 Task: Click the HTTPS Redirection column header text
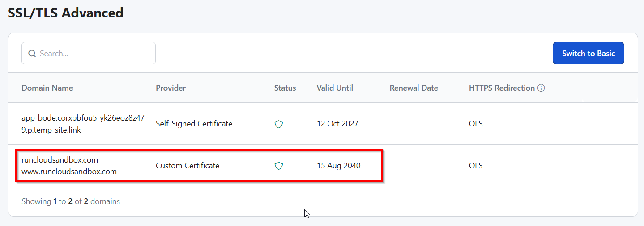pyautogui.click(x=502, y=88)
